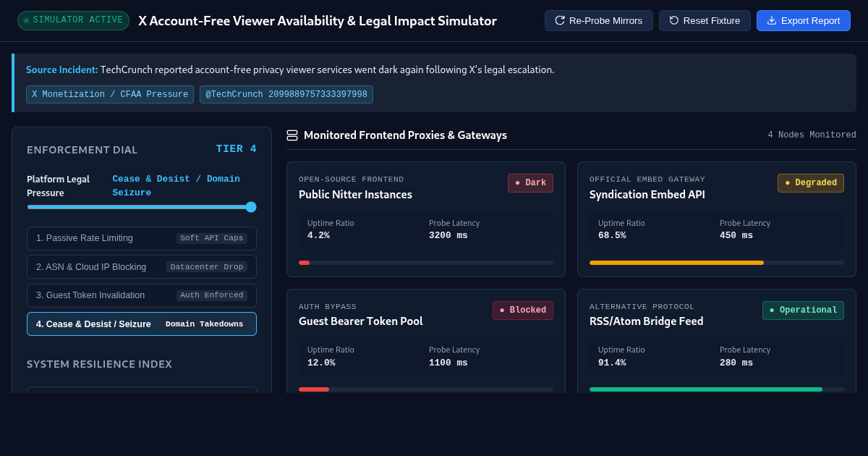The image size is (868, 456).
Task: Click the Auth Enforced tag
Action: point(212,295)
